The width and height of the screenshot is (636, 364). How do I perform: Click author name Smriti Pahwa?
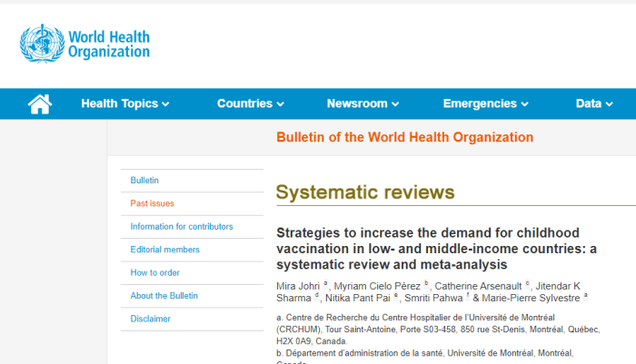tap(433, 299)
